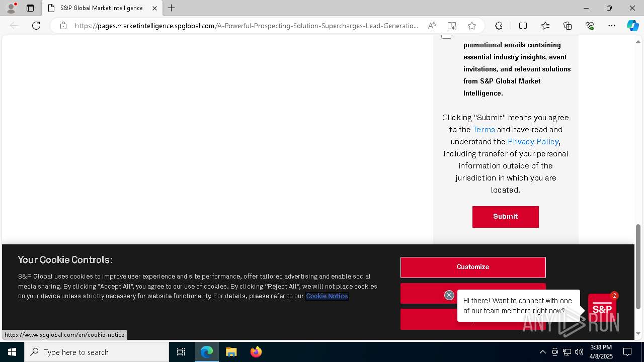Open the clock and date flyout
644x362 pixels.
pos(601,352)
